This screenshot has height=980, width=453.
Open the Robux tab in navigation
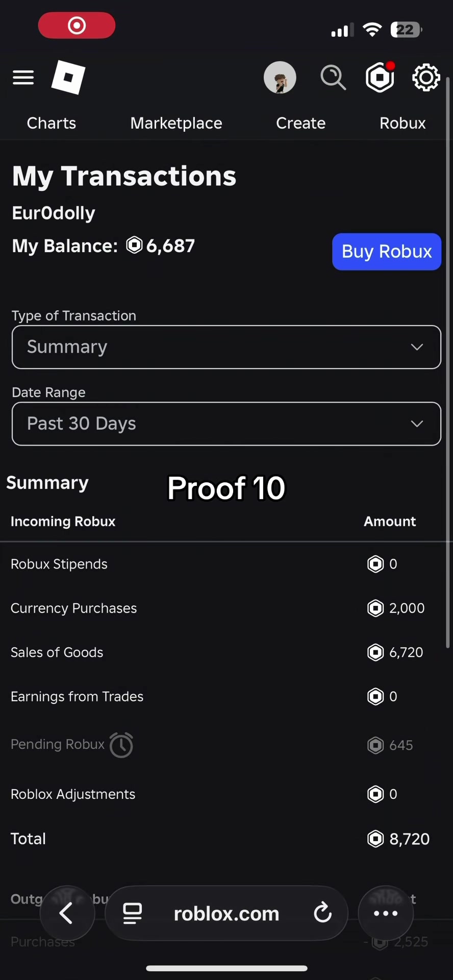click(x=402, y=123)
